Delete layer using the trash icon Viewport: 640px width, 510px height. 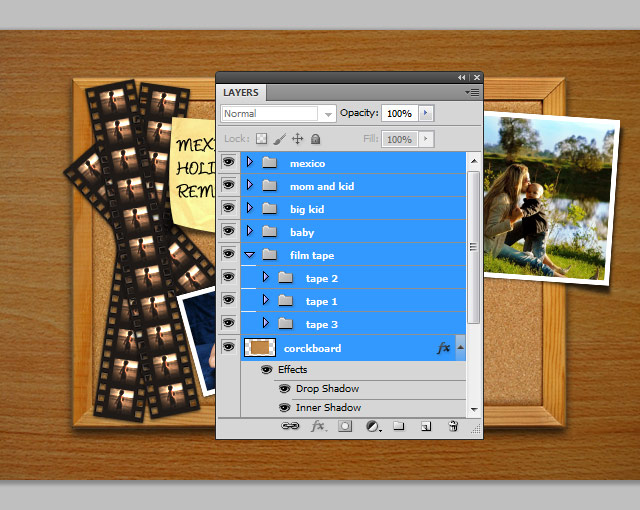point(452,426)
